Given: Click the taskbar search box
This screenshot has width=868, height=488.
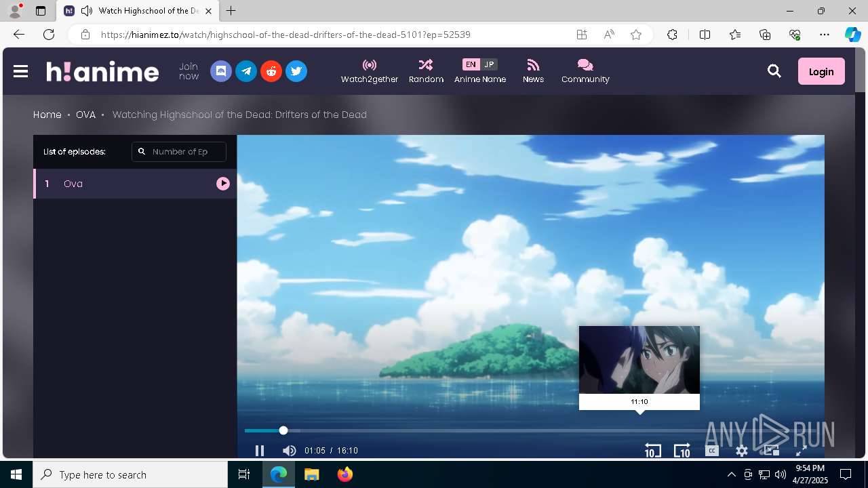Looking at the screenshot, I should click(x=130, y=474).
